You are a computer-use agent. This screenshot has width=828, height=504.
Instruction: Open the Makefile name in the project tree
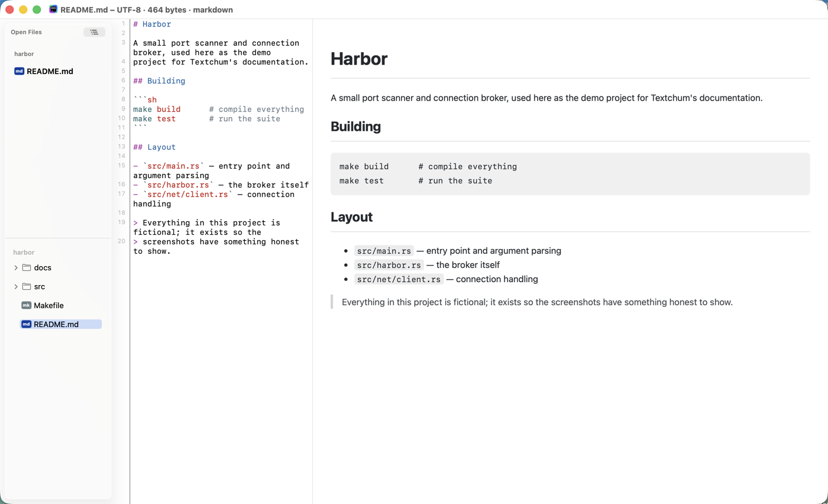point(49,305)
